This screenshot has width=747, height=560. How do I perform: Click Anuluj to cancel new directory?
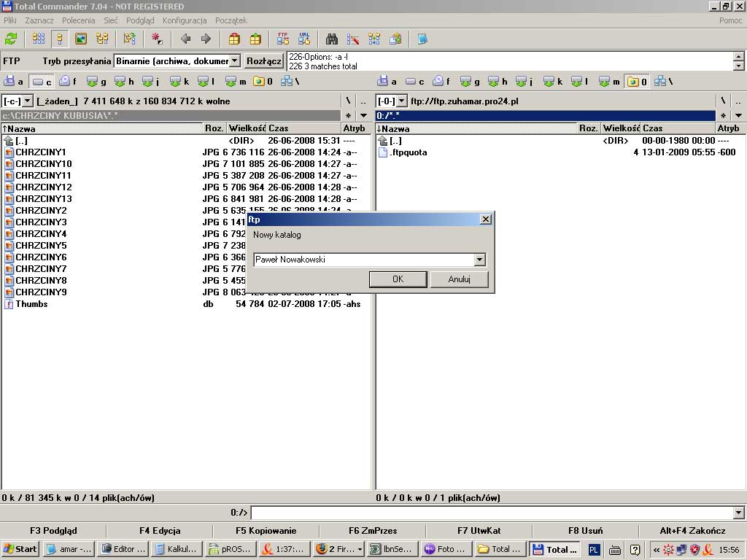pos(459,279)
